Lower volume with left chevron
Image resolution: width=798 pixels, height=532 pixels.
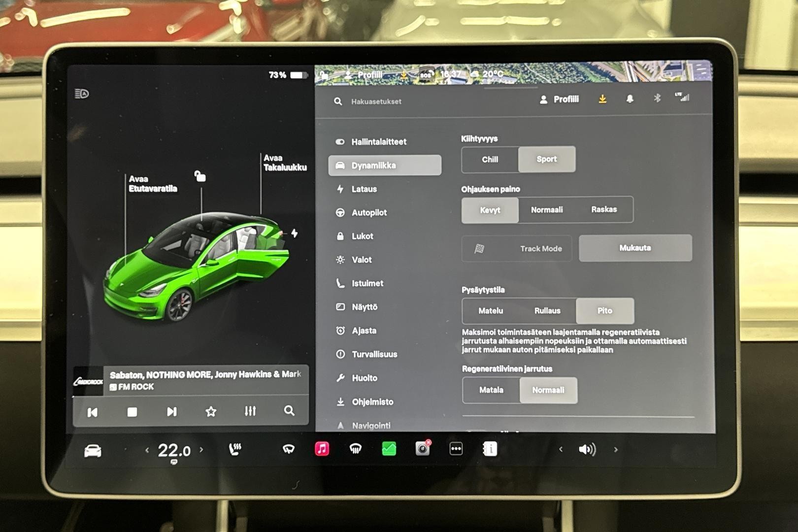pos(561,449)
